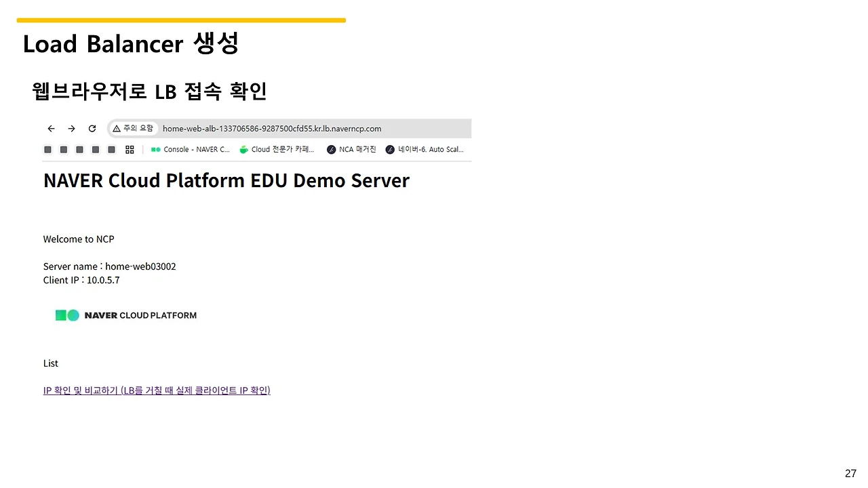Click the Welcome to NCP text

pyautogui.click(x=79, y=239)
